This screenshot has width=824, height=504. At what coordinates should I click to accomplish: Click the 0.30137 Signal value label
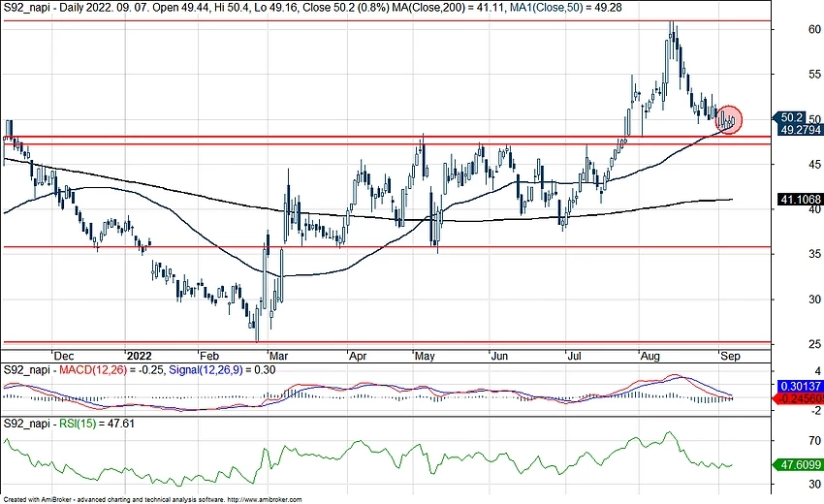pyautogui.click(x=799, y=385)
